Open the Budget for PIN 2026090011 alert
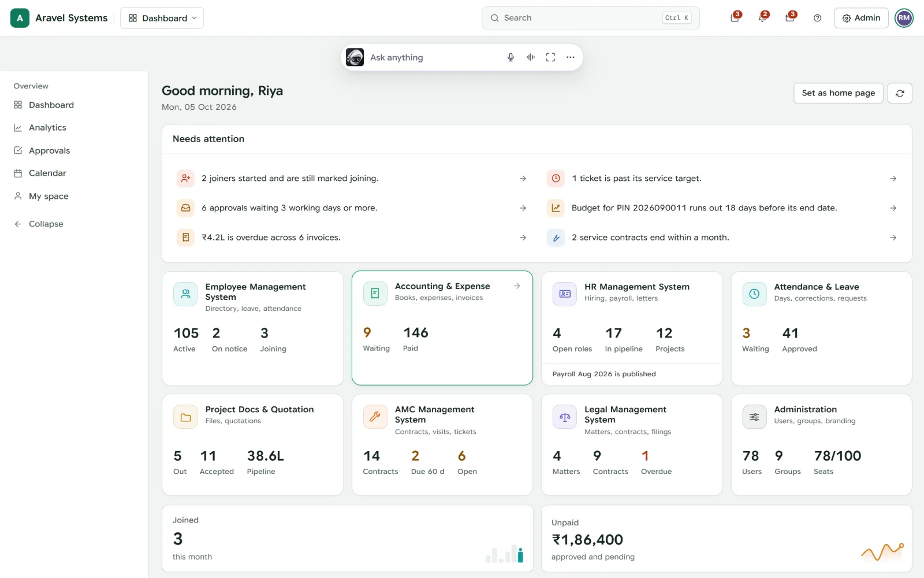Image resolution: width=924 pixels, height=578 pixels. coord(722,208)
